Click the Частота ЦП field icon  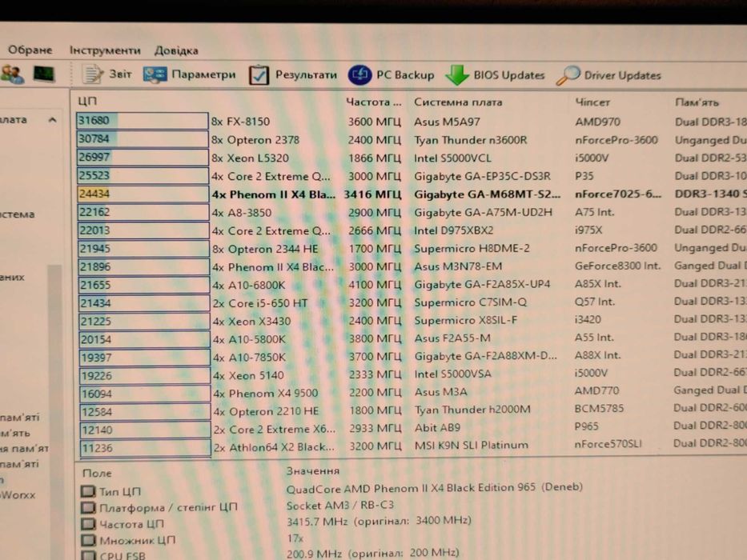(x=88, y=524)
